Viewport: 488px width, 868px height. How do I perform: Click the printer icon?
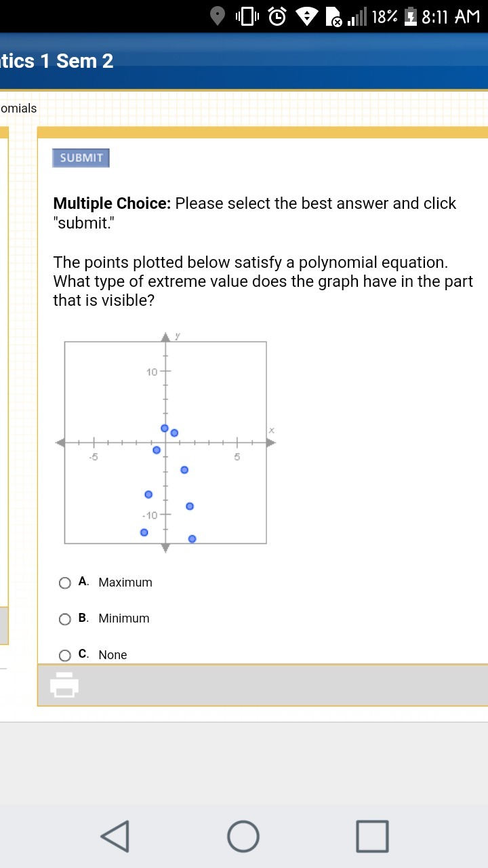tap(64, 684)
